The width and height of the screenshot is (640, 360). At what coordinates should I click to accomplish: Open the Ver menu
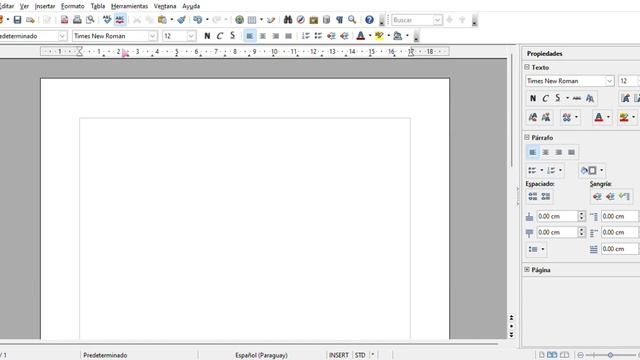pos(24,6)
